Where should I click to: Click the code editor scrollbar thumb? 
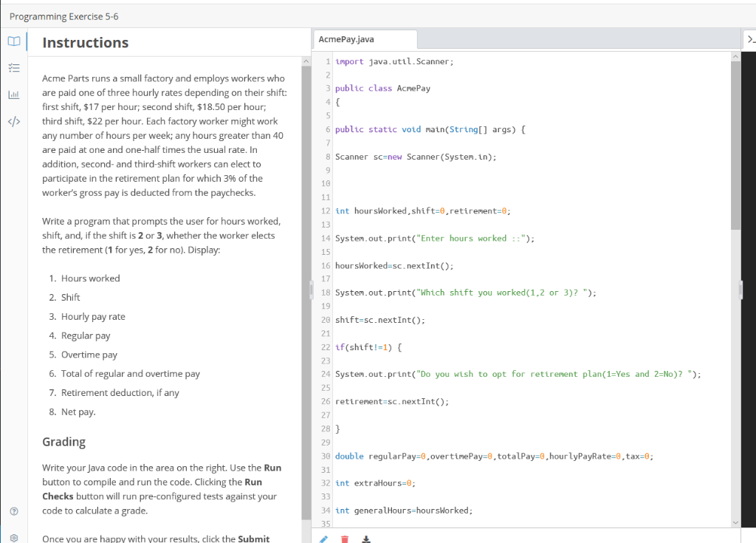click(x=735, y=145)
